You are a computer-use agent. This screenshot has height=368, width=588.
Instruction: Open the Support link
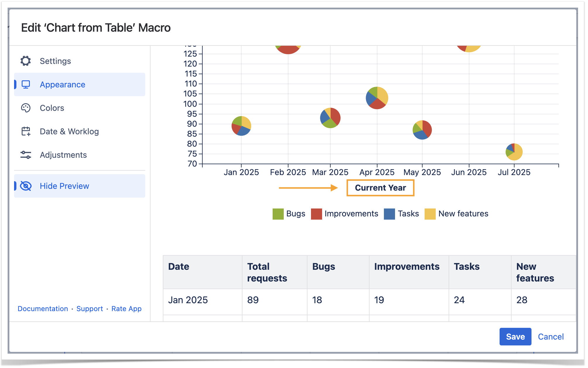[x=90, y=309]
